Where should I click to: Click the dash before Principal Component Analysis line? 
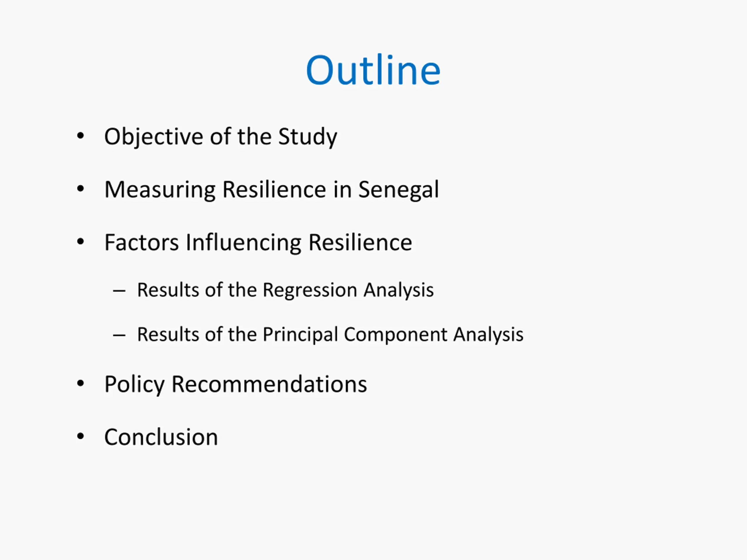pos(119,335)
